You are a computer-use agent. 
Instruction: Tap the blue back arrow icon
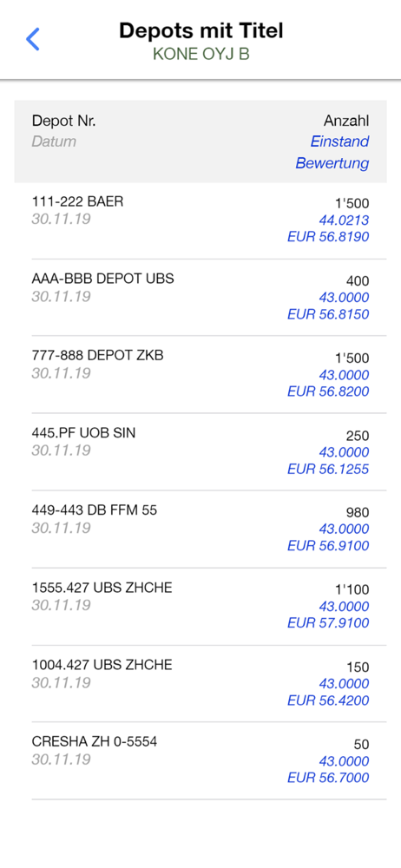[33, 39]
